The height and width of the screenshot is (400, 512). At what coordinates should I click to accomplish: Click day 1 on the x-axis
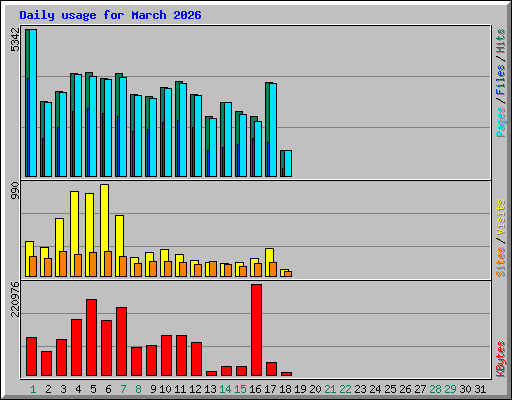tap(33, 389)
